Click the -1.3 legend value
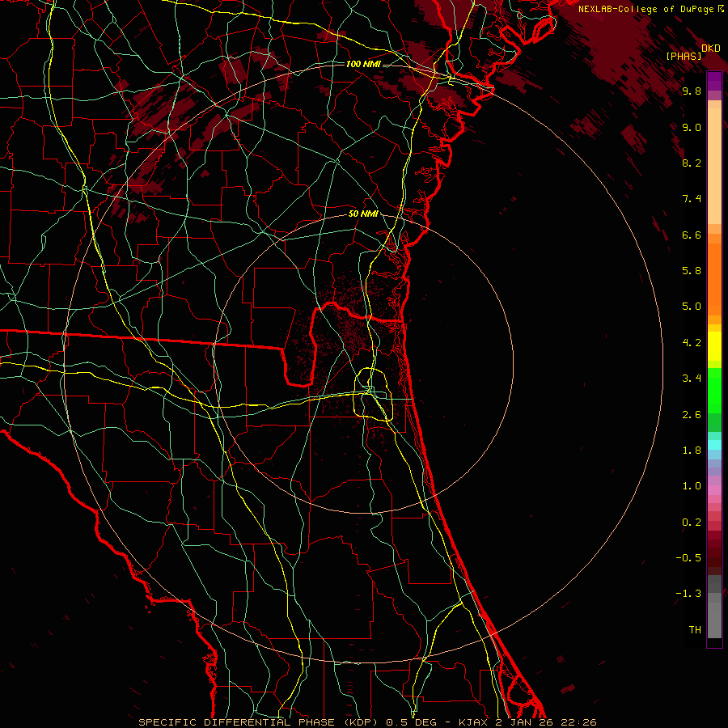This screenshot has height=728, width=728. [688, 595]
